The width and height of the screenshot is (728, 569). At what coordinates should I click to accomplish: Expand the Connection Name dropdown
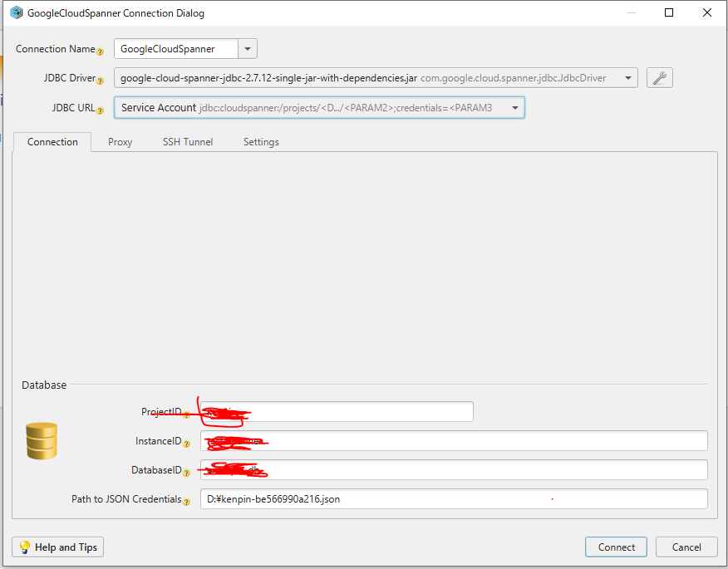click(x=247, y=49)
